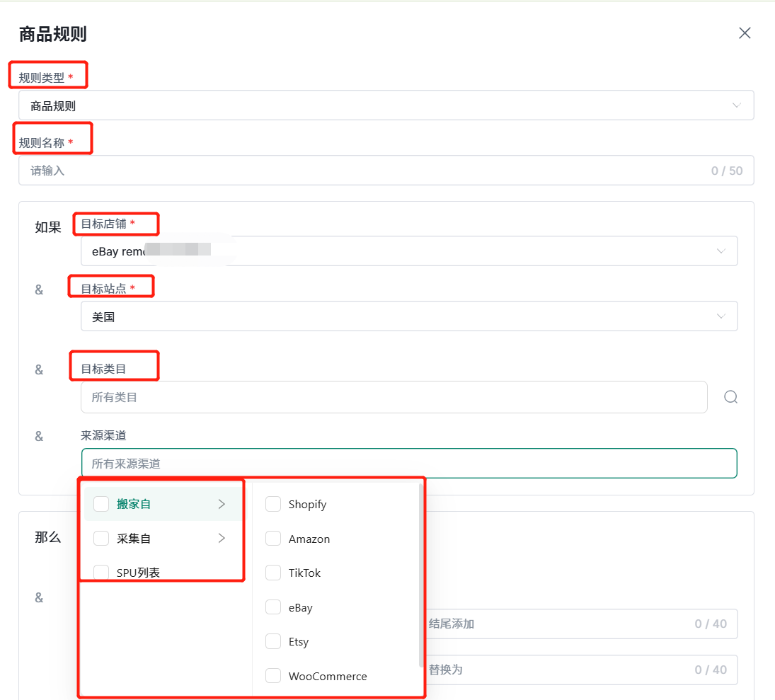Check the 搬家自 checkbox
This screenshot has height=700, width=775.
101,504
